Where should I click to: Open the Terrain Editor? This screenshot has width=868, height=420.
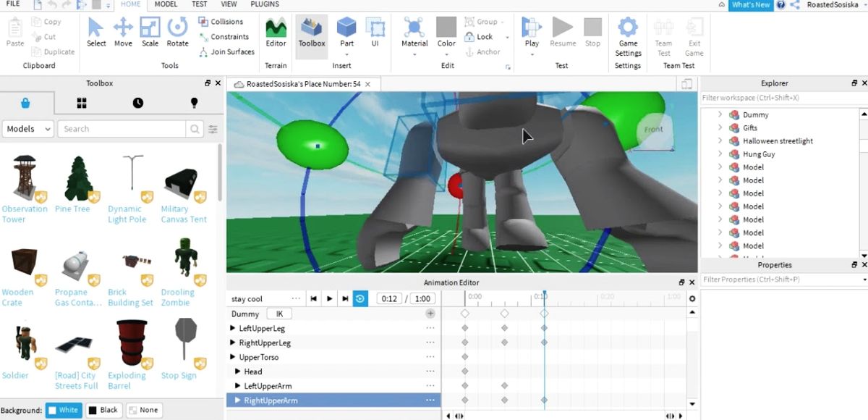click(x=276, y=33)
